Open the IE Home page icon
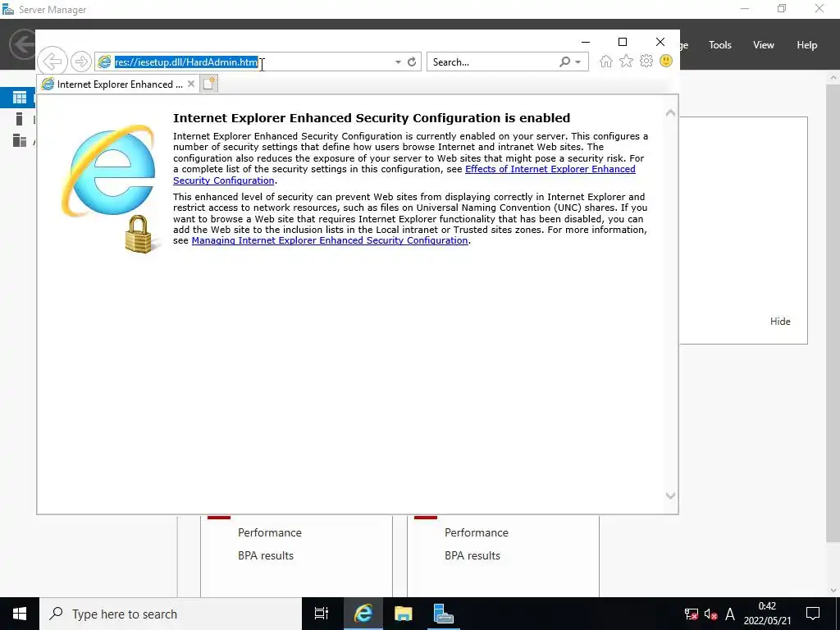 (606, 61)
